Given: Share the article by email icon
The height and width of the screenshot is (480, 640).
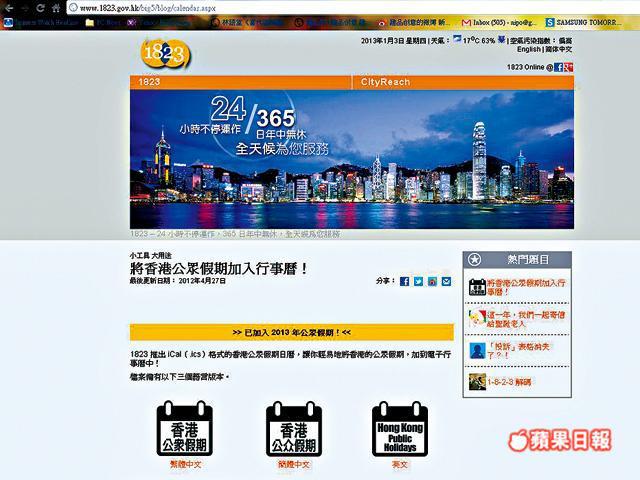Looking at the screenshot, I should click(x=447, y=281).
